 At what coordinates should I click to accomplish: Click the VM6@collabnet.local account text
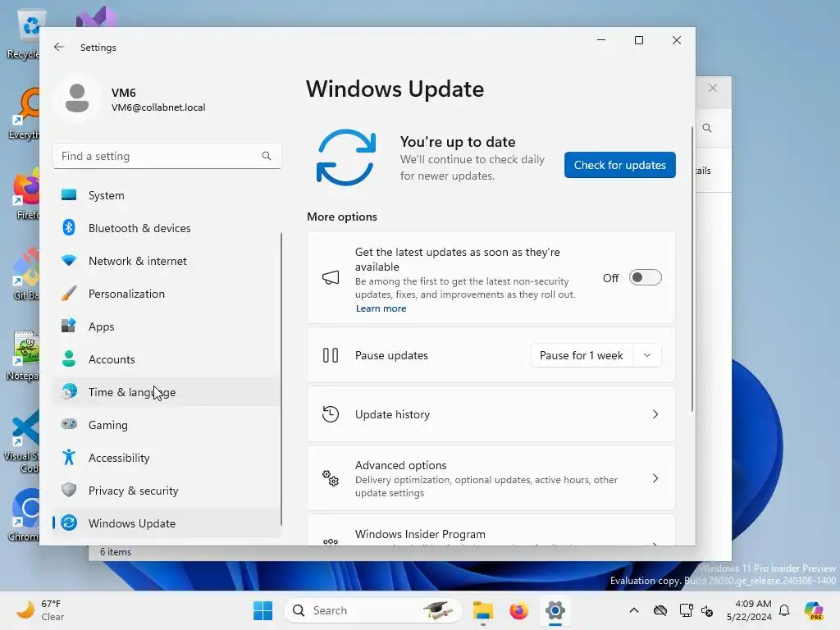(x=158, y=107)
